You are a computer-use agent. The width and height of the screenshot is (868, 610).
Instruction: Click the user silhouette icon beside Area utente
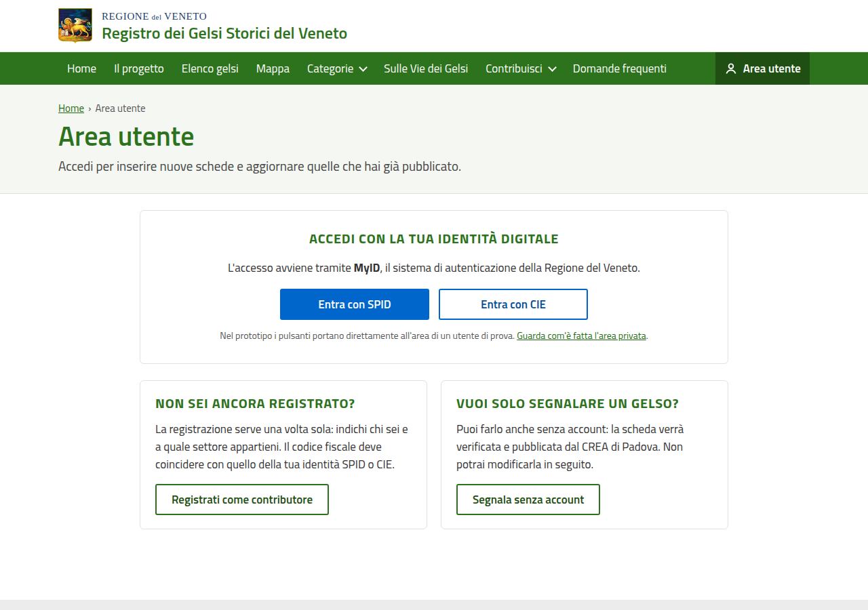click(731, 68)
